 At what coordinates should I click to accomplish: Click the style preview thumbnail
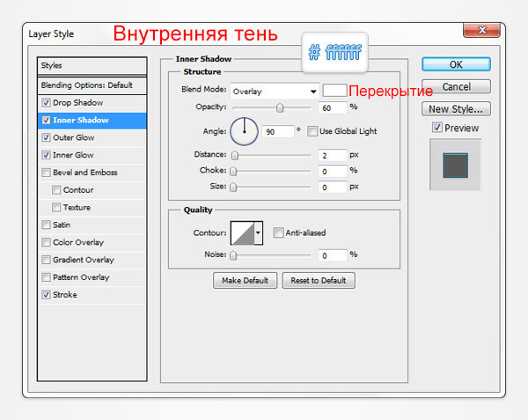pos(456,165)
